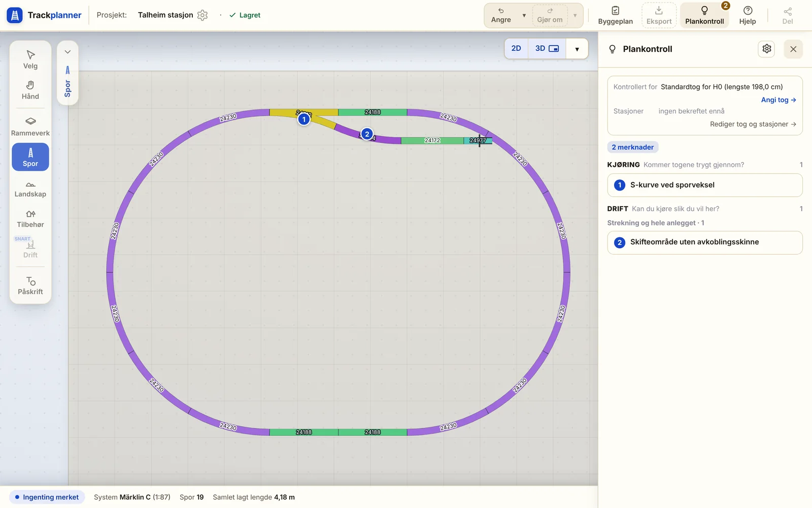
Task: Open project settings gear next to Talheim stasjon
Action: 202,15
